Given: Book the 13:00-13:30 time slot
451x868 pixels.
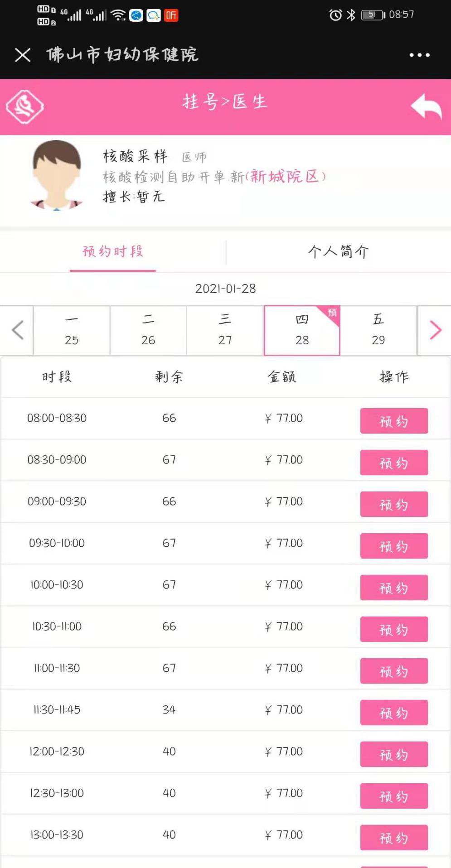Looking at the screenshot, I should 393,838.
